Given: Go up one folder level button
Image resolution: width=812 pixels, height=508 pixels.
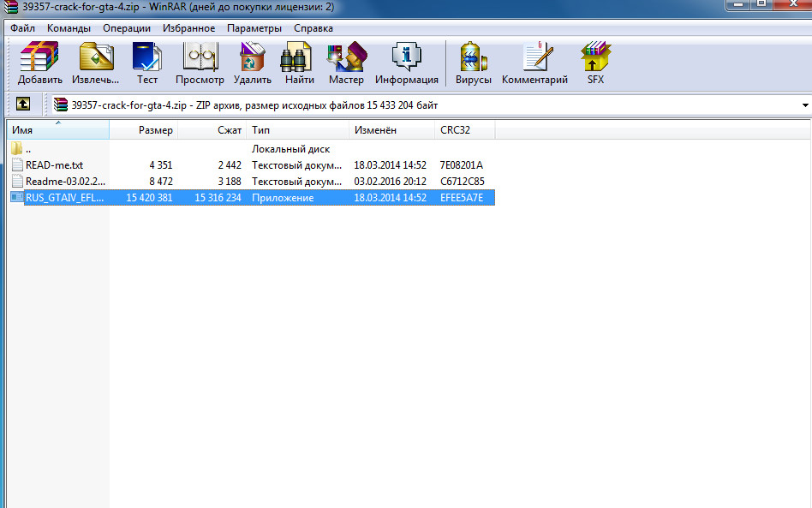Looking at the screenshot, I should click(x=23, y=105).
